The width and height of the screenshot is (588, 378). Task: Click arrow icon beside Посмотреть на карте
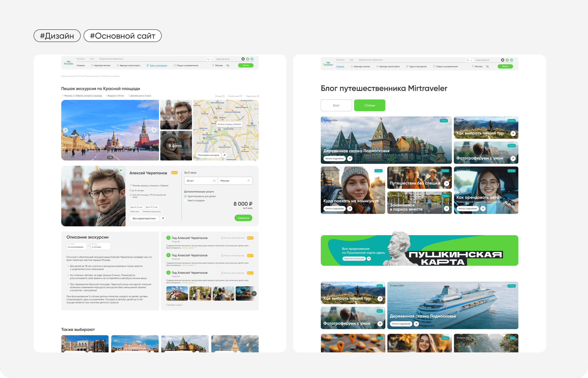(x=224, y=155)
